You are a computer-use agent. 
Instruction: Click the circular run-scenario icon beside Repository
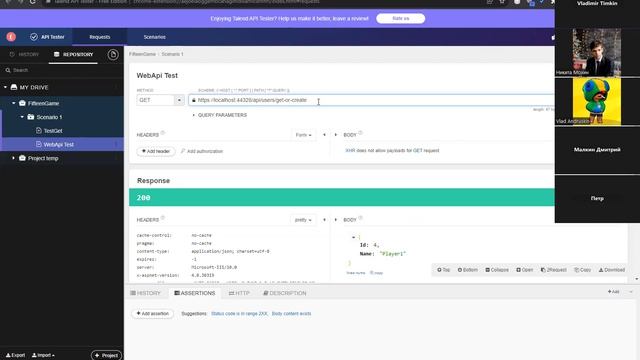(113, 54)
